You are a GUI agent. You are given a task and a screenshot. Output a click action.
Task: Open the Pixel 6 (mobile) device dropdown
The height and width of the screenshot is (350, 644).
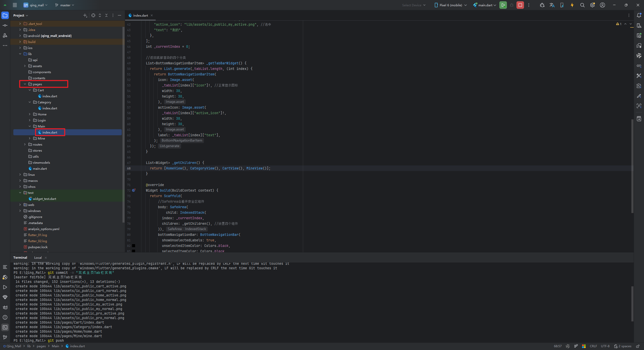click(451, 5)
